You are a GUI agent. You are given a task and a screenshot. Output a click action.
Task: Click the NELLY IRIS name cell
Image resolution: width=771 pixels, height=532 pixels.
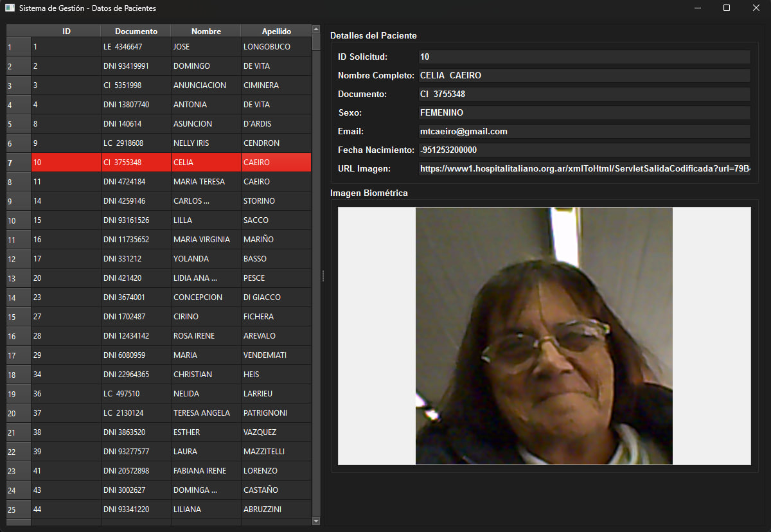(x=206, y=143)
